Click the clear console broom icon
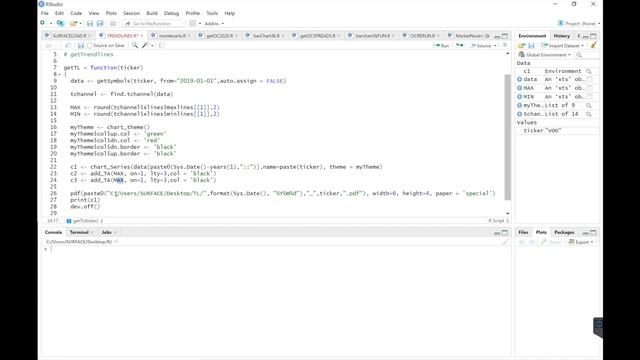The image size is (640, 360). [x=505, y=242]
